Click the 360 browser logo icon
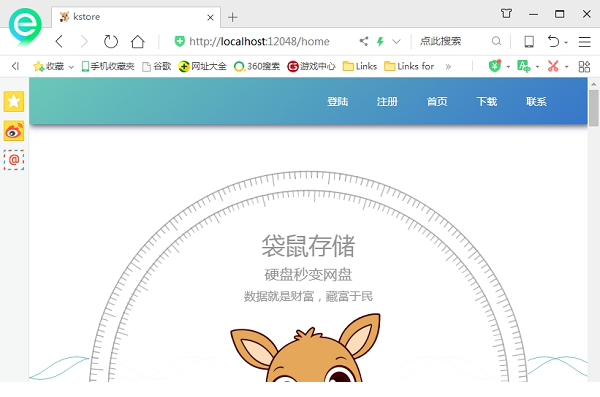The width and height of the screenshot is (600, 397). coord(25,27)
